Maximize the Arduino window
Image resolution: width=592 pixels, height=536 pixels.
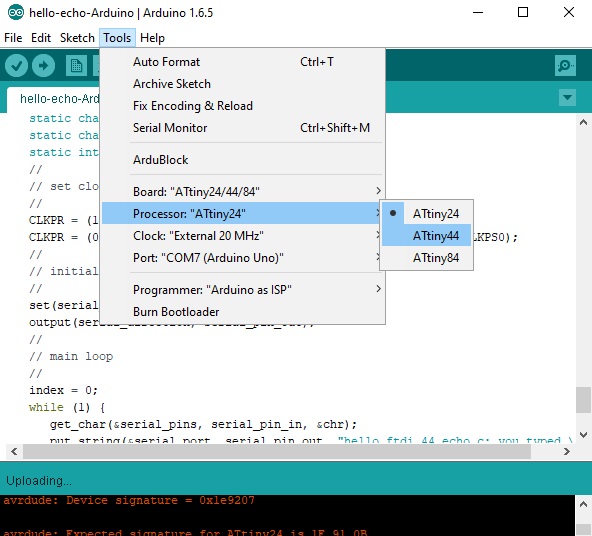523,12
